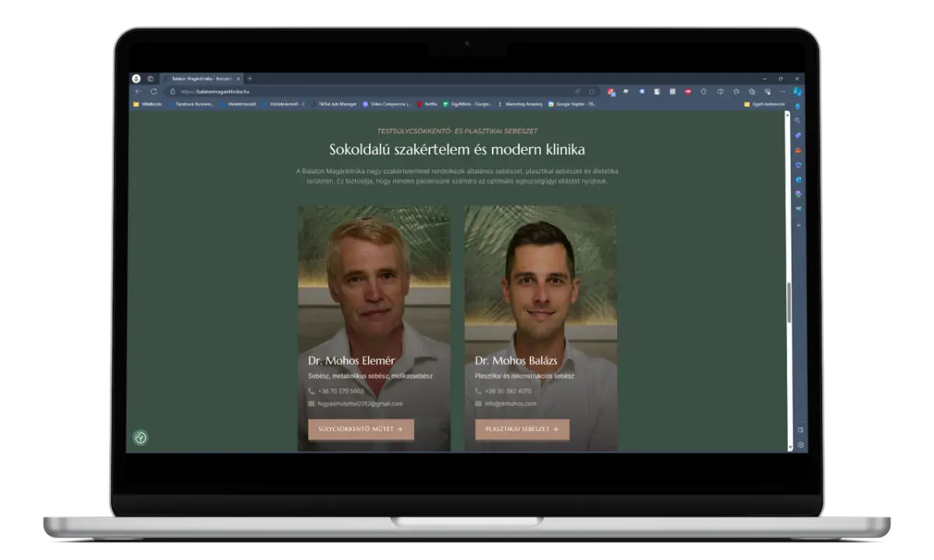Open the Edge profile avatar icon
Image resolution: width=934 pixels, height=560 pixels.
[x=136, y=79]
